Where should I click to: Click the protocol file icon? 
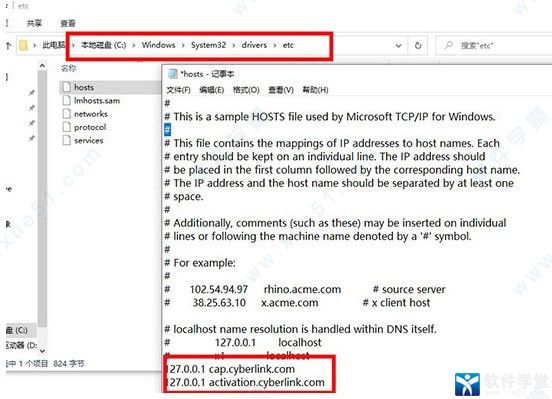(67, 127)
